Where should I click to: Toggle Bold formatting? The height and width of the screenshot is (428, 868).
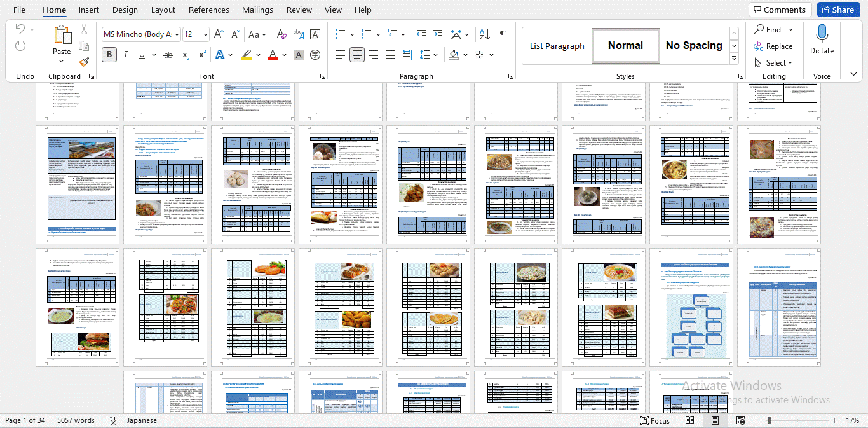click(x=109, y=55)
